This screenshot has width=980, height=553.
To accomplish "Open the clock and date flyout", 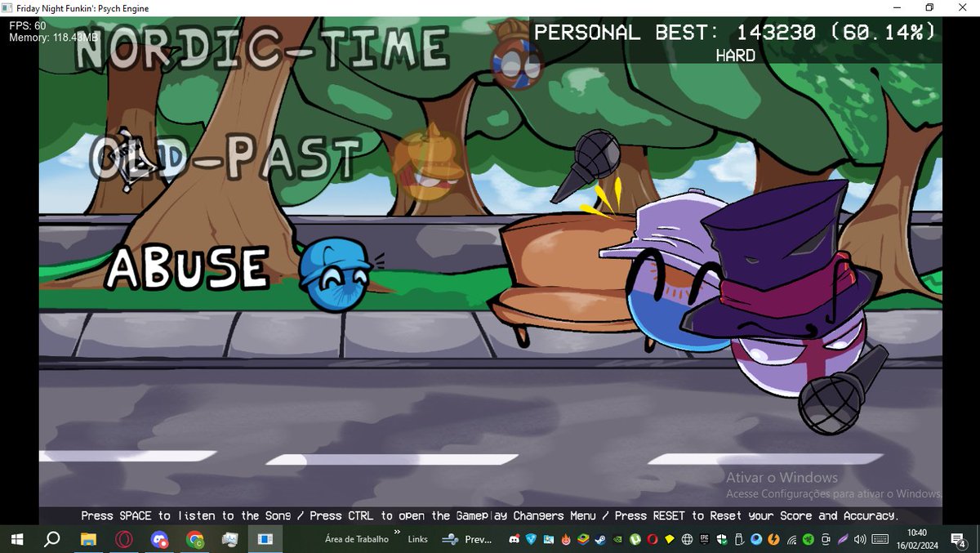I will point(917,539).
